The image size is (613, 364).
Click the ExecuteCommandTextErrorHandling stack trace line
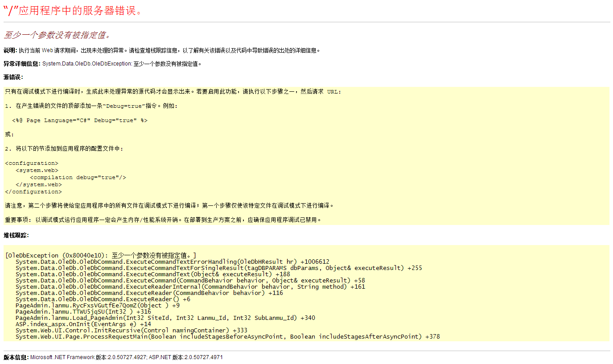(172, 262)
